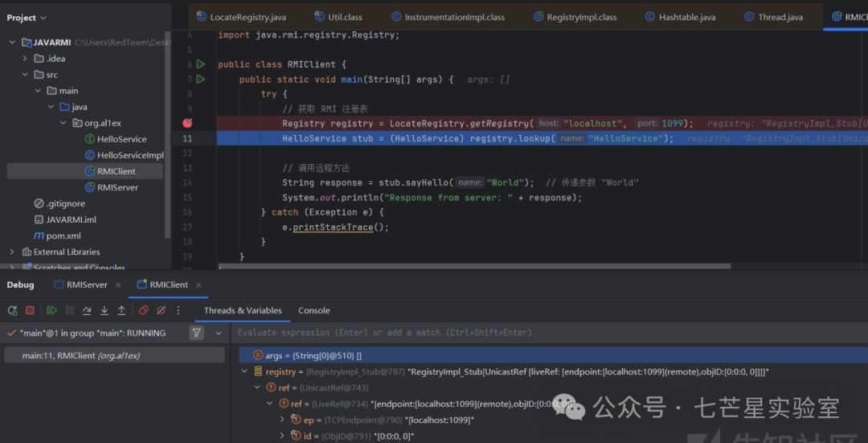Click line number 11 in the gutter
Viewport: 868px width, 443px height.
(187, 138)
